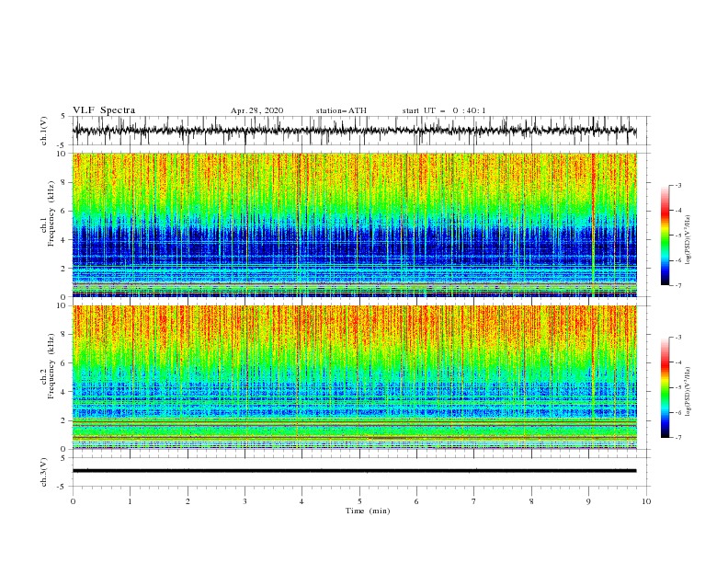Click inside the ch.1 spectrogram panel

[x=354, y=224]
